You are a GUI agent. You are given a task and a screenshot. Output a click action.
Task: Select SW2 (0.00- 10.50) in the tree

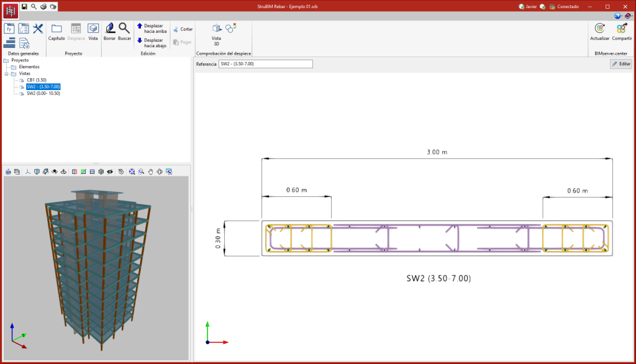pos(43,93)
